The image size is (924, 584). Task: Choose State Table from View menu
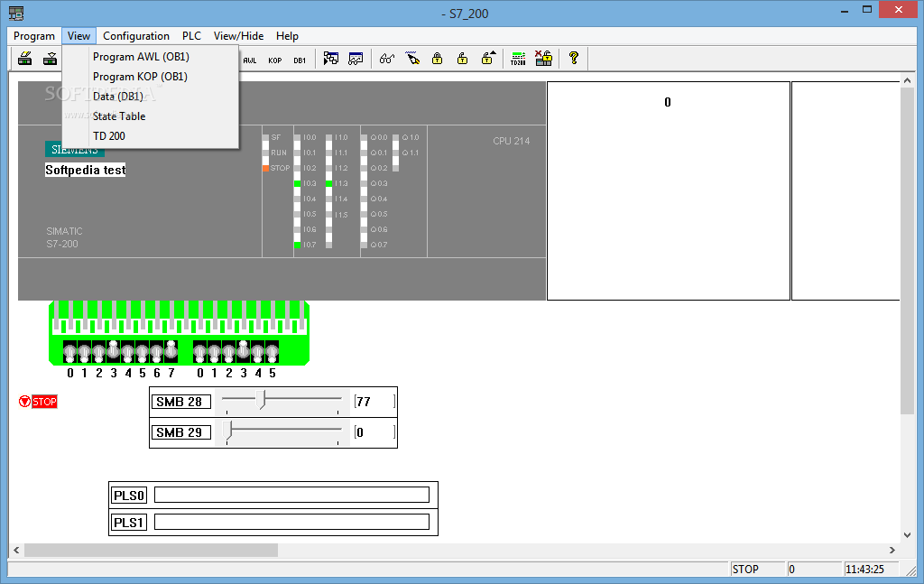coord(119,116)
